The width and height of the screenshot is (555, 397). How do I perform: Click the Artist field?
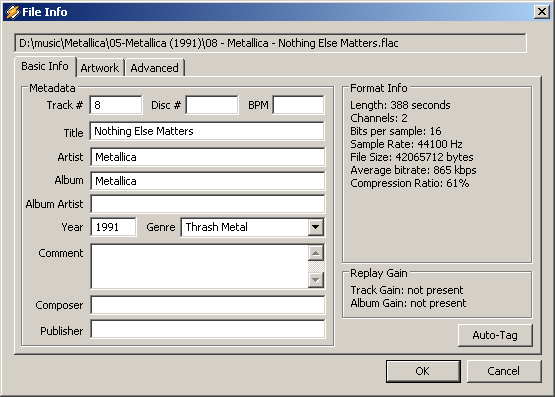(207, 157)
